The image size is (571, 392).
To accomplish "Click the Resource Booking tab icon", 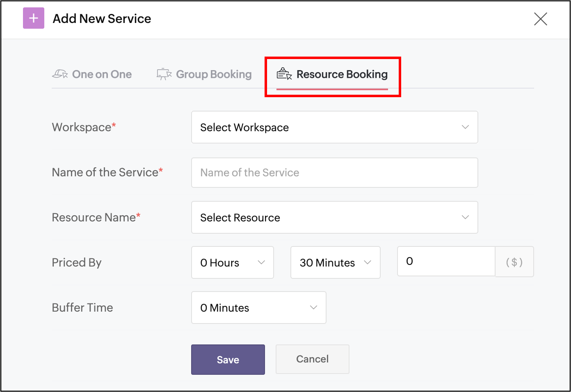I will click(284, 74).
